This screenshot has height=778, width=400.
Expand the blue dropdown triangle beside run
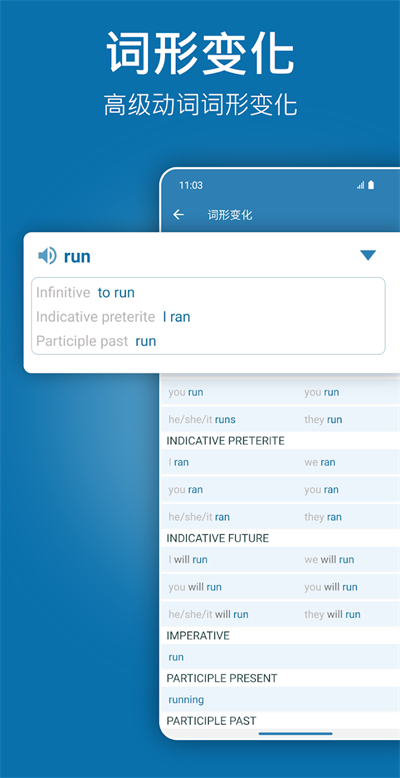[x=368, y=255]
